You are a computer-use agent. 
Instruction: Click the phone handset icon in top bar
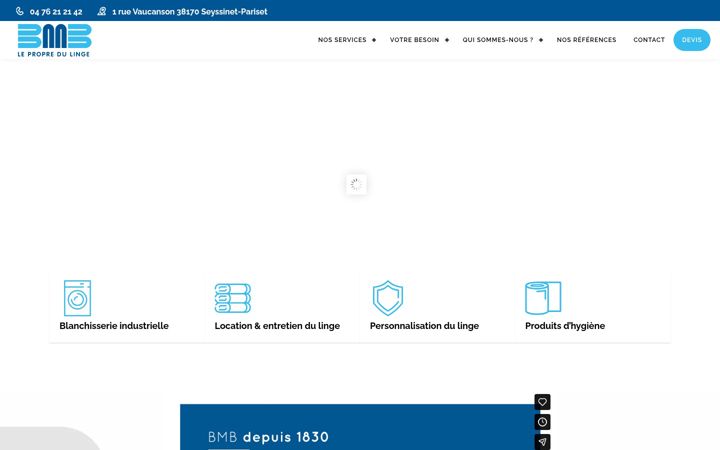tap(20, 11)
